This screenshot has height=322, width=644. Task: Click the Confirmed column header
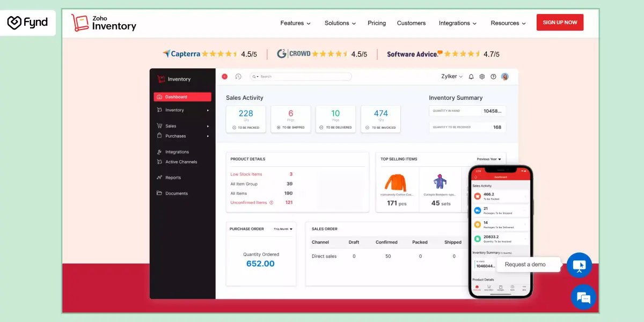(x=386, y=242)
